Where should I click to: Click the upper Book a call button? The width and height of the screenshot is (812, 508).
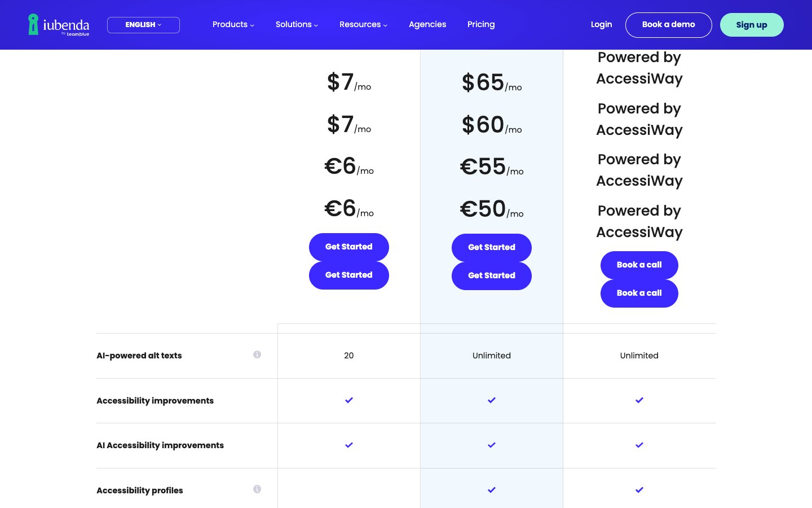tap(639, 265)
